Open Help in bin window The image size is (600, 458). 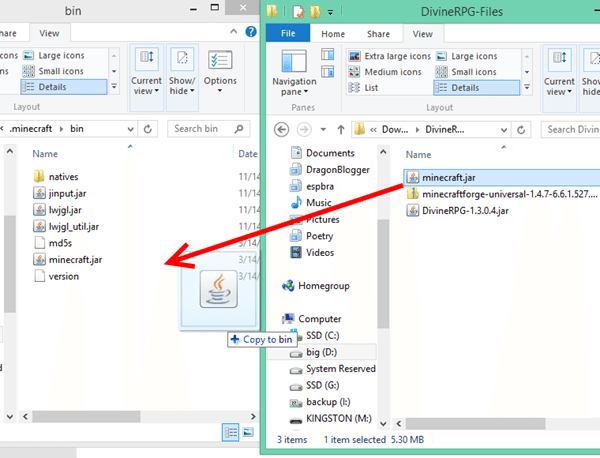(x=251, y=32)
